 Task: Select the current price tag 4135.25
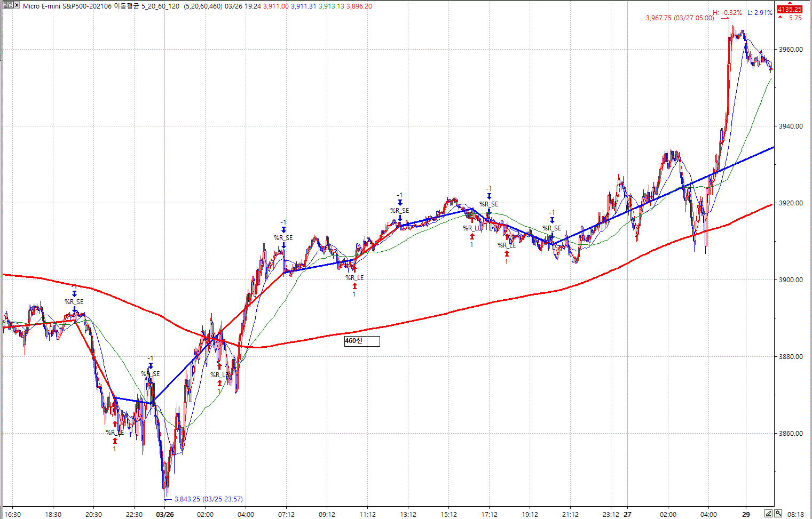pos(789,9)
